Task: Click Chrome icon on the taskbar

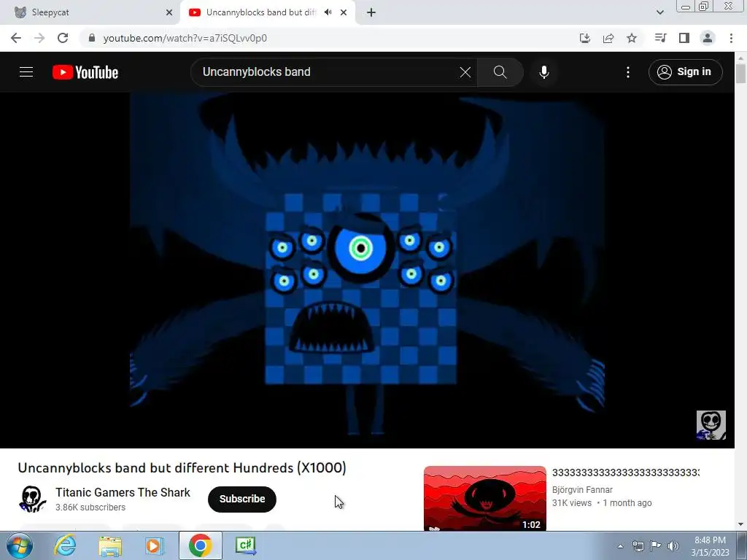Action: click(x=200, y=545)
